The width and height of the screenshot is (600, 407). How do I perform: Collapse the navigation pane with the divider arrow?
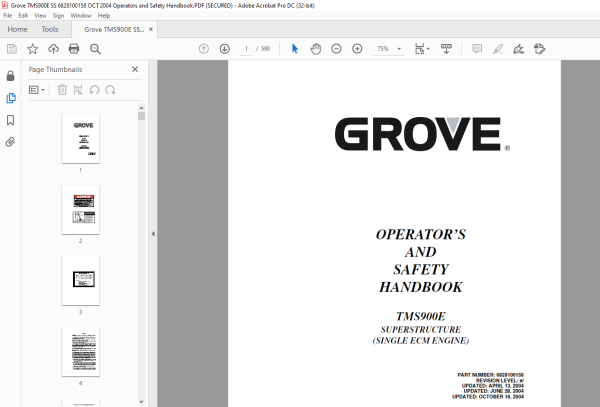[x=153, y=234]
